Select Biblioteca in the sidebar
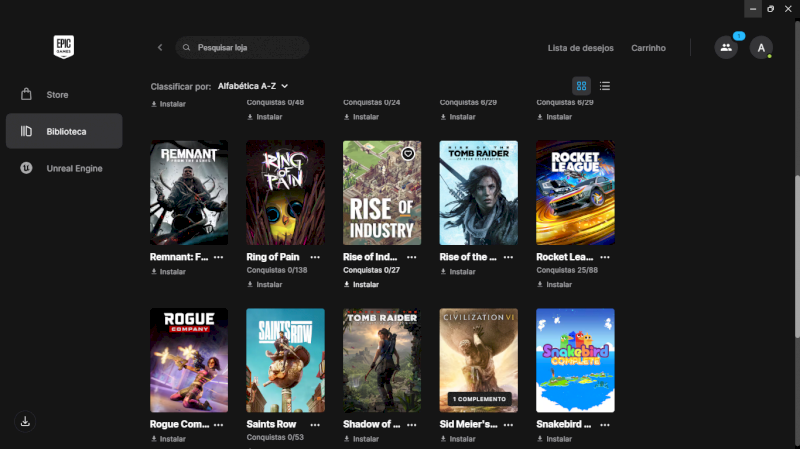This screenshot has width=800, height=449. click(64, 131)
